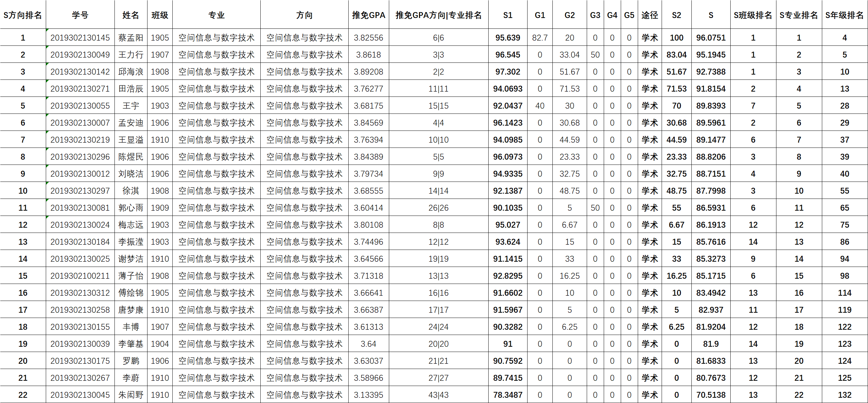
Task: Select ranking cell 11|11
Action: (x=438, y=89)
